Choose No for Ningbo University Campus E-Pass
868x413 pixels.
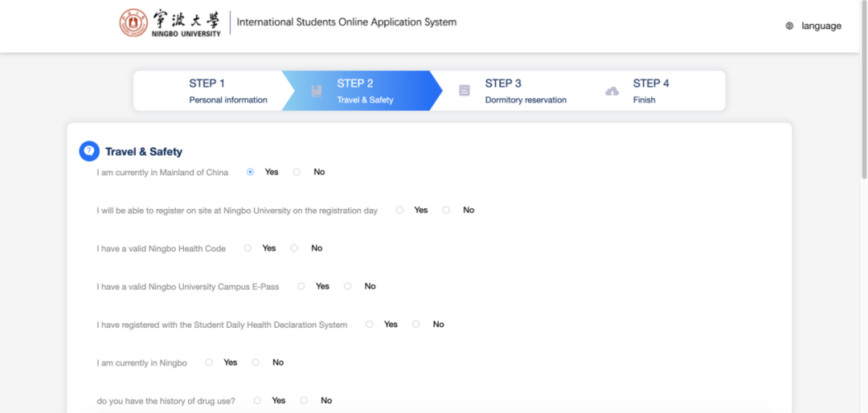click(348, 286)
